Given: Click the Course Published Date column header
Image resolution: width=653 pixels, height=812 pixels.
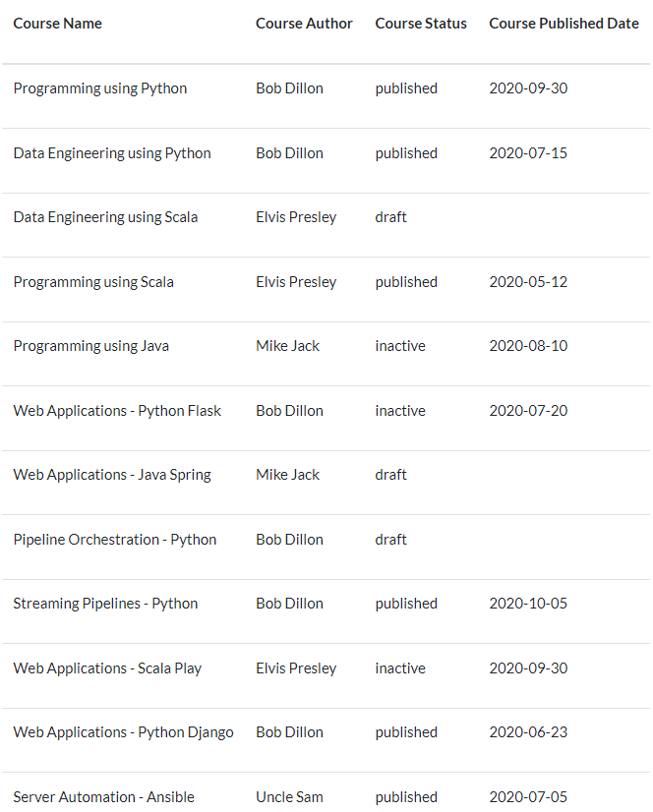Looking at the screenshot, I should (x=564, y=24).
